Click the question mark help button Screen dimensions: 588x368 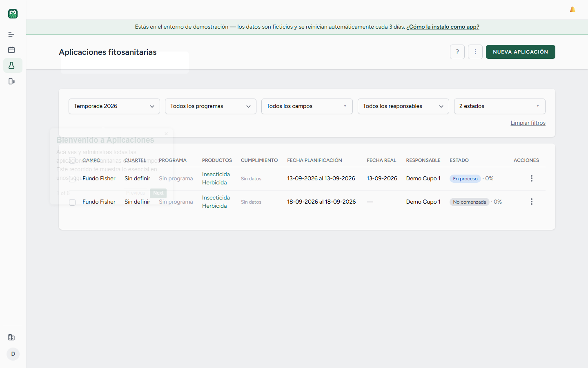(457, 52)
